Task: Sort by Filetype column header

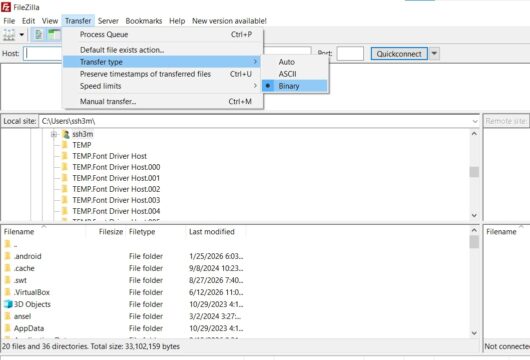Action: click(155, 232)
